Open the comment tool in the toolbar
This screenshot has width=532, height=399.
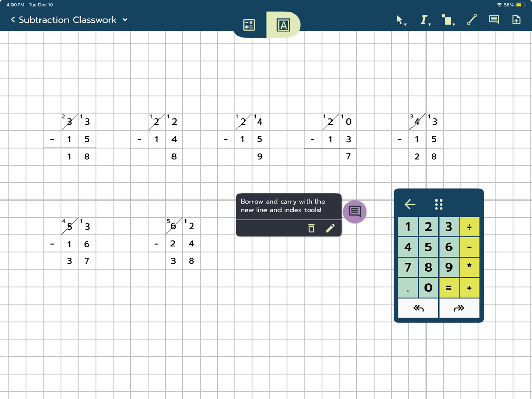(x=493, y=19)
